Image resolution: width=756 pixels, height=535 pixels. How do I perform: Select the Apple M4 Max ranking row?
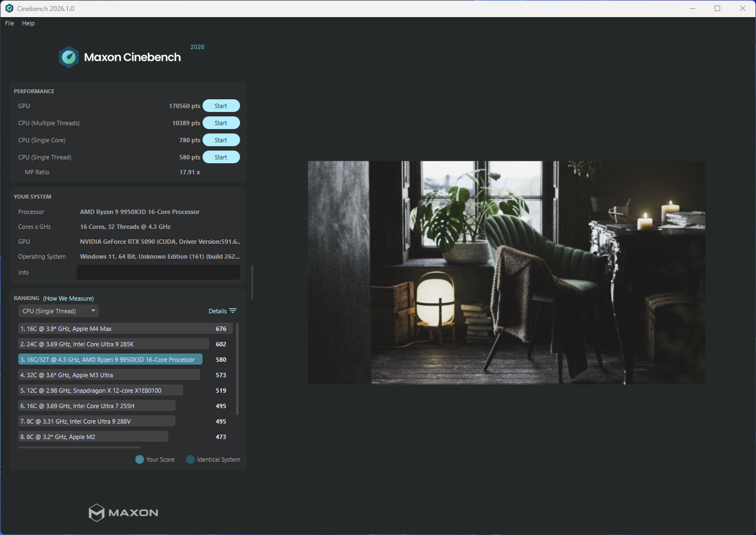125,329
